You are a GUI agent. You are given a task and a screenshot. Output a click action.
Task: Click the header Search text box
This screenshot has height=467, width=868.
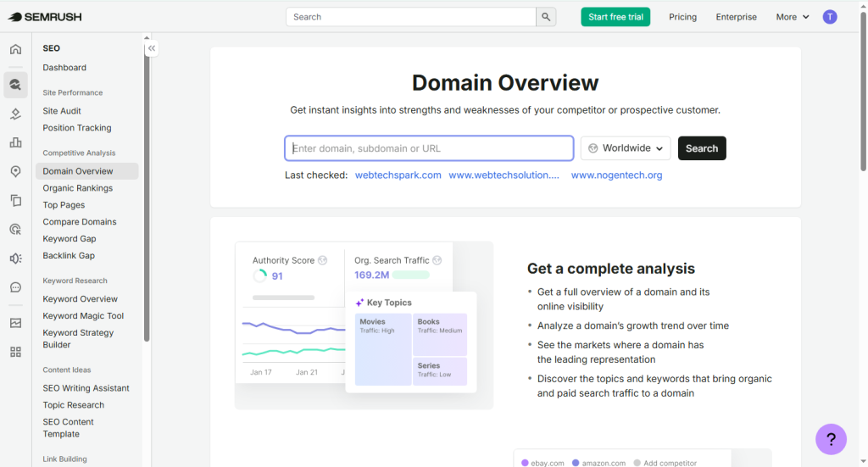[411, 17]
